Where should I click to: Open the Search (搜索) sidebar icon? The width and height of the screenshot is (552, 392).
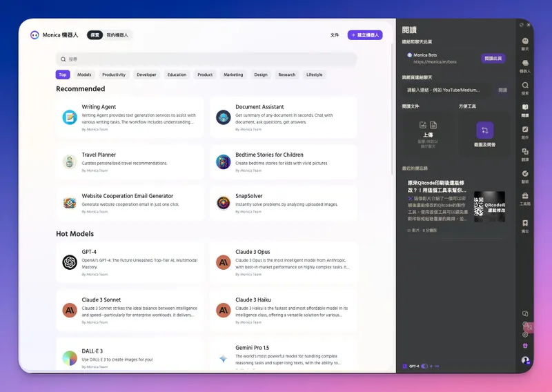[x=525, y=86]
